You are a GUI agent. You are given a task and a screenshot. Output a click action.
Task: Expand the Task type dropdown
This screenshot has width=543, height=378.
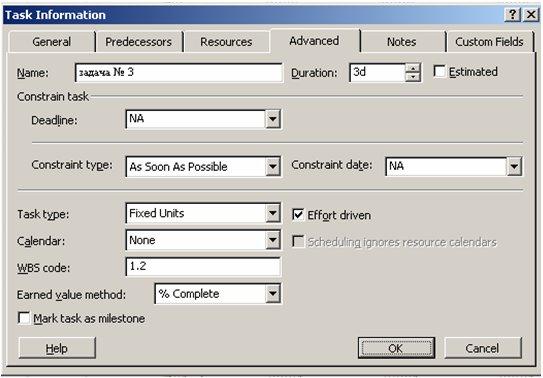[x=273, y=213]
